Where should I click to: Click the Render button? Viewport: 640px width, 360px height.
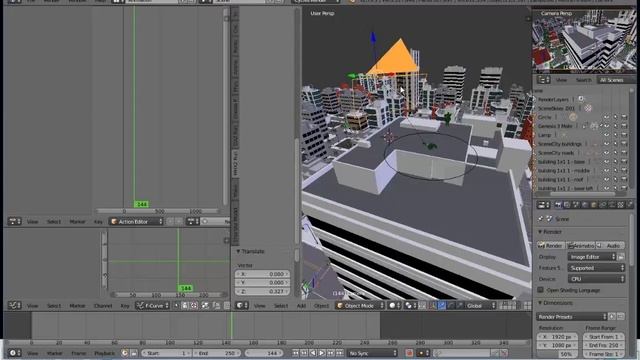550,245
